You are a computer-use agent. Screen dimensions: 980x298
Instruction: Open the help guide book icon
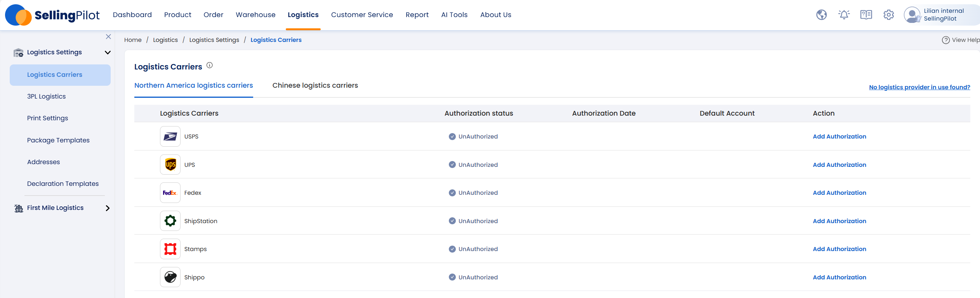(866, 15)
